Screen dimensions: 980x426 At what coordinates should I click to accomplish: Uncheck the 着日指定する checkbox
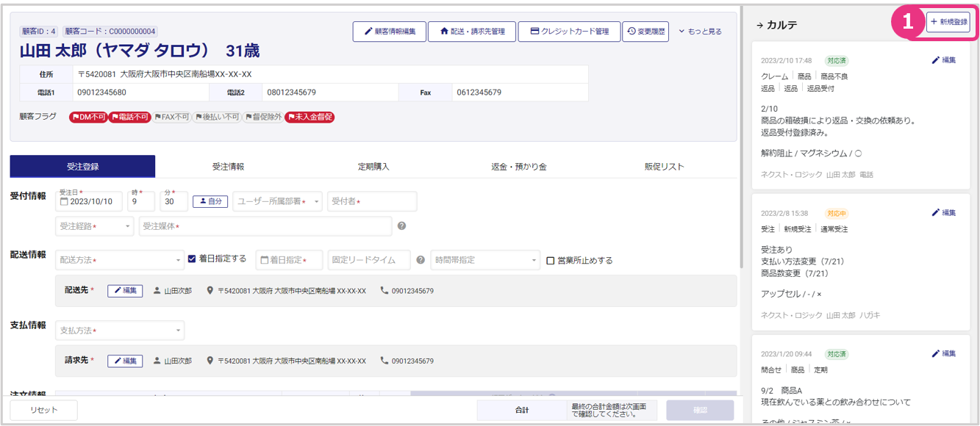pyautogui.click(x=192, y=259)
